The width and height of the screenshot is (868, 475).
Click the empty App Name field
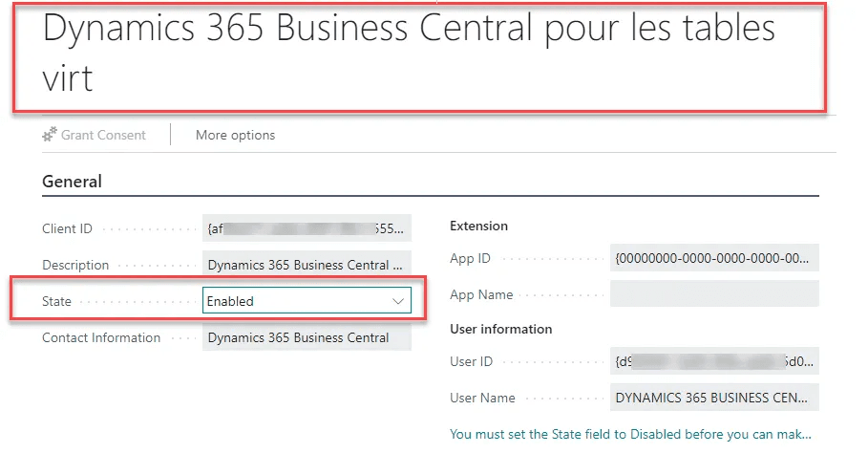(x=714, y=294)
